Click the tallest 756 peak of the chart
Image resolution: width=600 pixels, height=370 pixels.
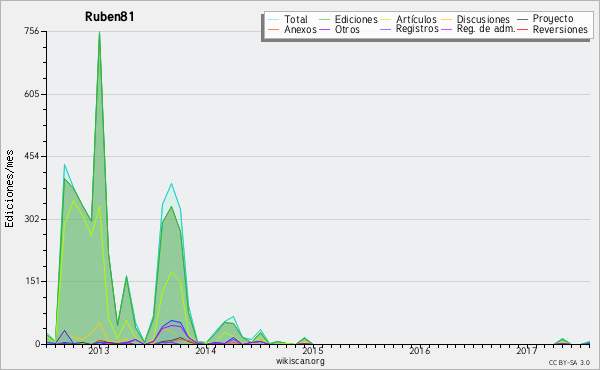(x=99, y=32)
